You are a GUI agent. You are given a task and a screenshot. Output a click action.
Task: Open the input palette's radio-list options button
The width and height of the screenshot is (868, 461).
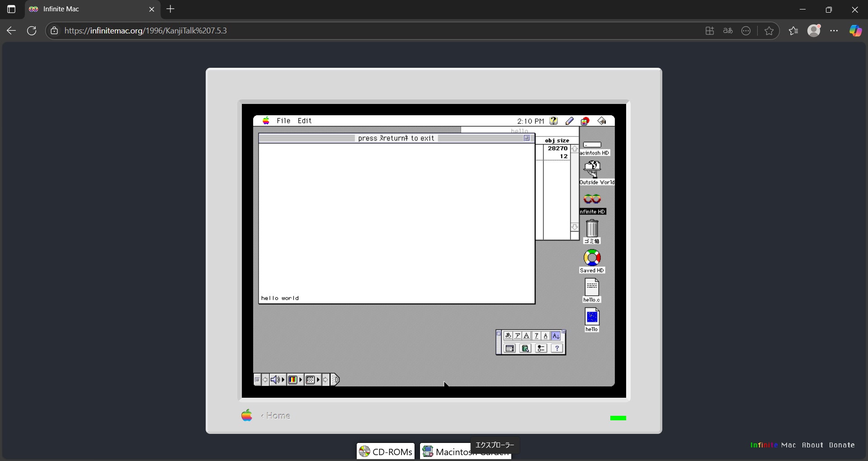pyautogui.click(x=541, y=348)
